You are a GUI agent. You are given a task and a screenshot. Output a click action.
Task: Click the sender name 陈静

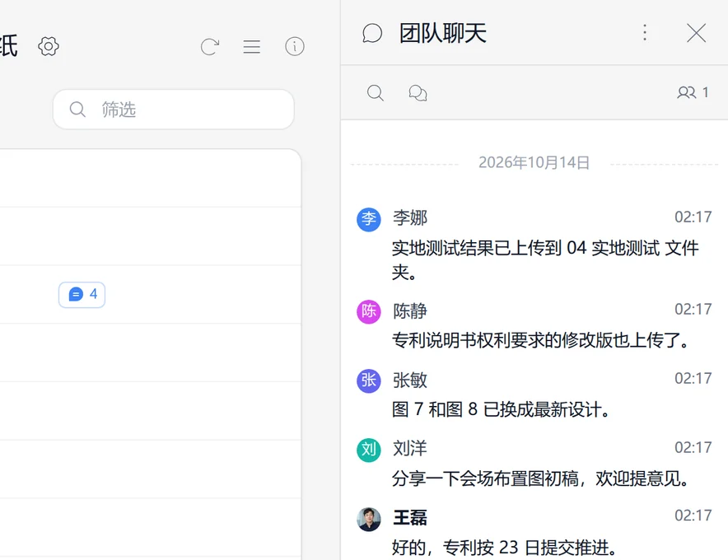point(410,310)
